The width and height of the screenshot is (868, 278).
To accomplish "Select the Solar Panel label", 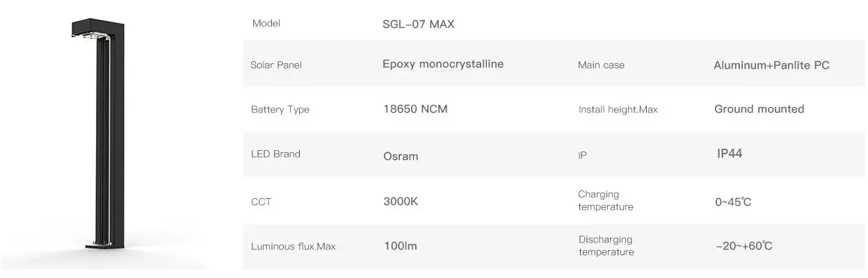I will click(x=276, y=65).
